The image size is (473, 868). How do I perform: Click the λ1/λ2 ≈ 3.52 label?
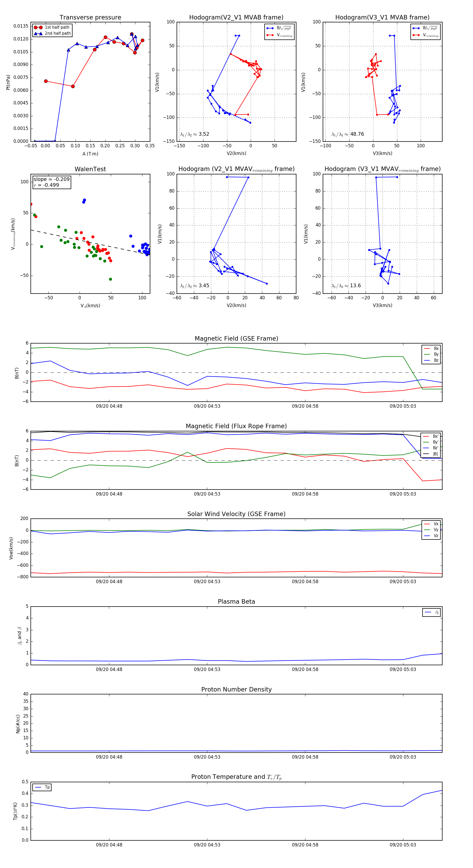194,134
